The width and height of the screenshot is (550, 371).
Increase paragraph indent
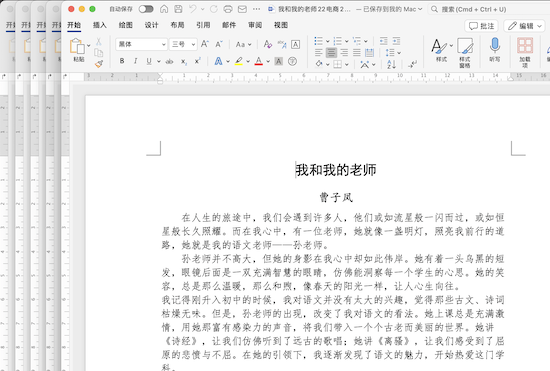pyautogui.click(x=396, y=41)
